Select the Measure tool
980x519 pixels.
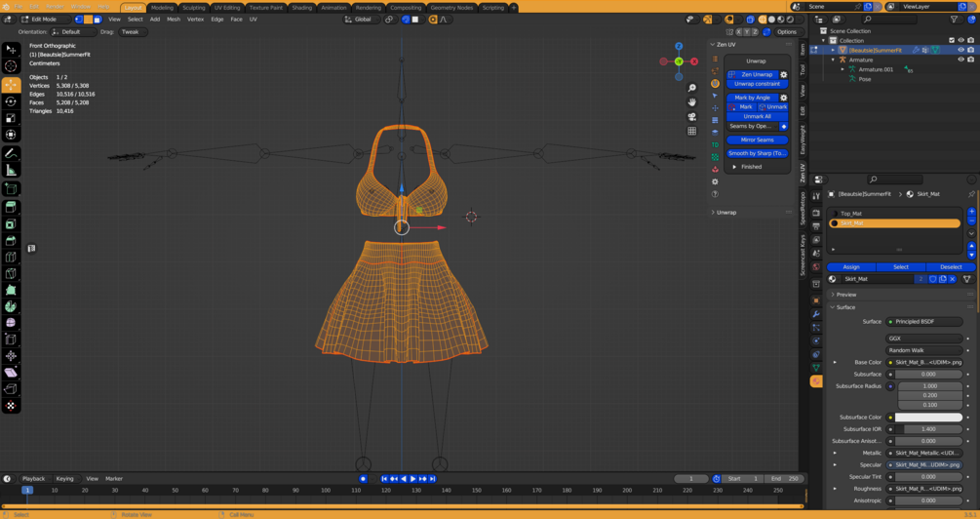click(x=11, y=170)
